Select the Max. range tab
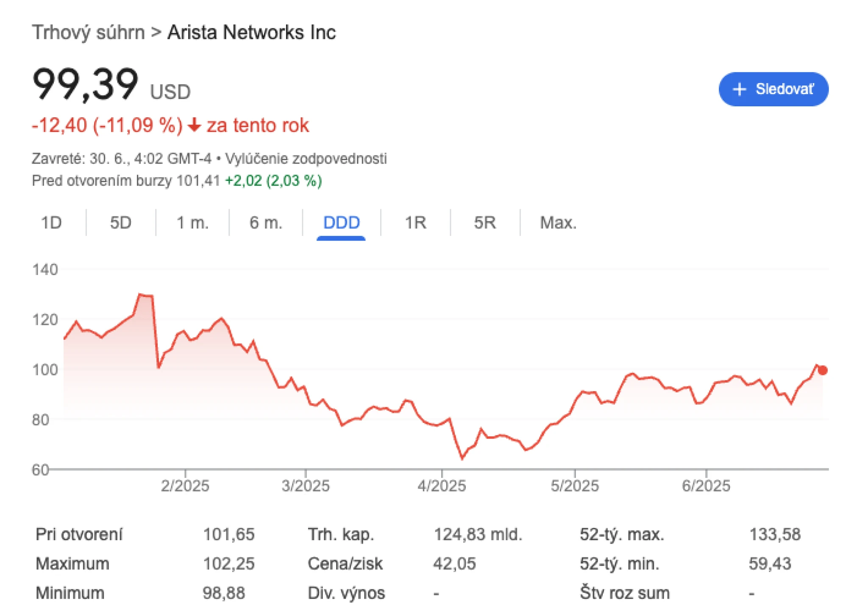 (558, 222)
